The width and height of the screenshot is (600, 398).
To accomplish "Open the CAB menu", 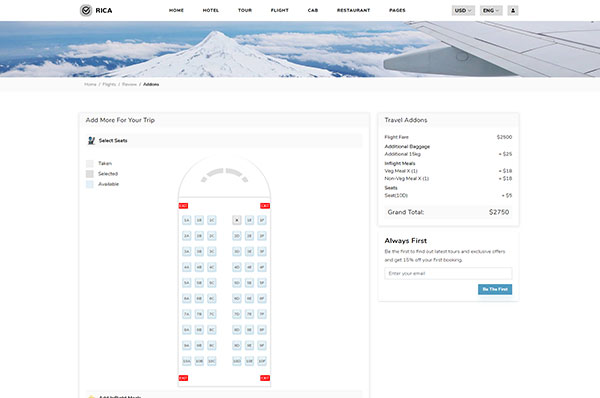I will (313, 10).
